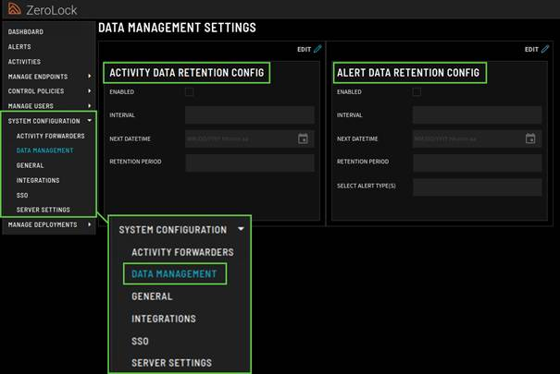The image size is (560, 374).
Task: Select Manage Deployments label in sidebar
Action: tap(42, 225)
